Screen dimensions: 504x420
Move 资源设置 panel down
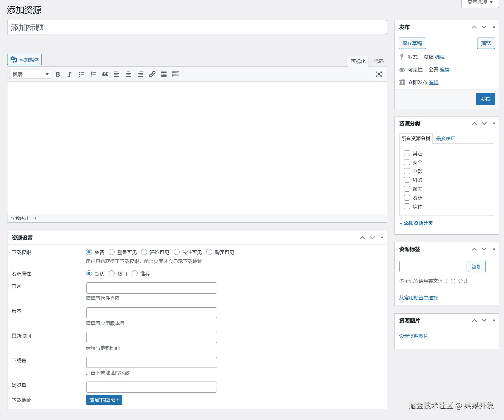[372, 238]
